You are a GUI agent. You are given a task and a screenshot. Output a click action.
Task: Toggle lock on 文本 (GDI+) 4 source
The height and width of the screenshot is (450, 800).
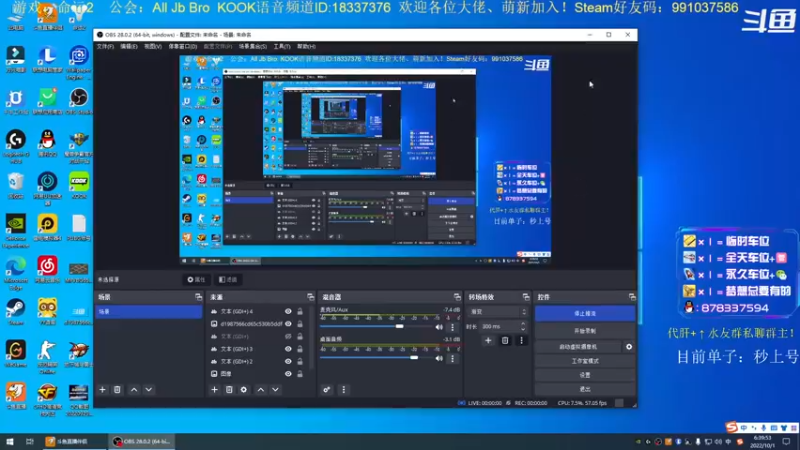tap(300, 311)
